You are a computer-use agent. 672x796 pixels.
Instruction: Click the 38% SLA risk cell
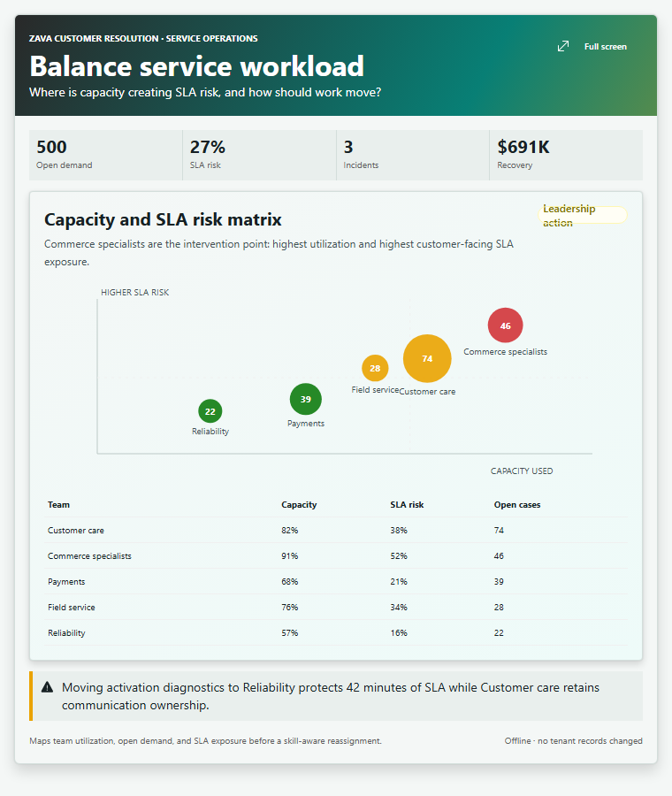(x=399, y=530)
